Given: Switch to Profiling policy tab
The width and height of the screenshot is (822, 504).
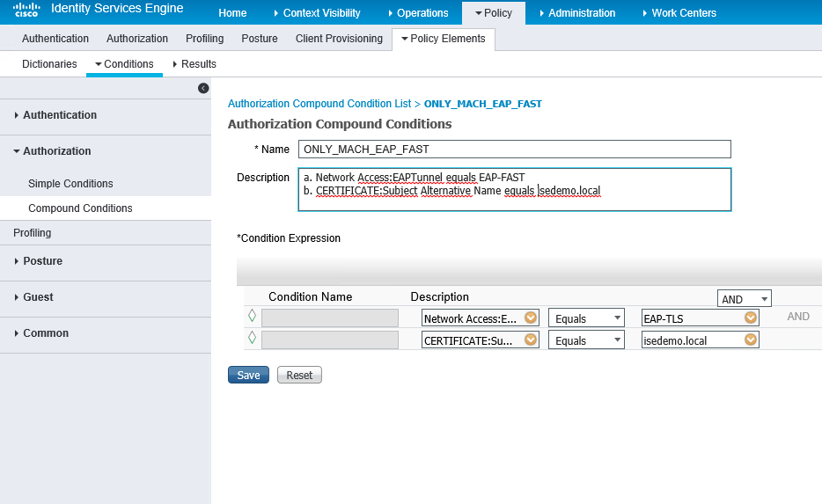Looking at the screenshot, I should click(x=204, y=39).
